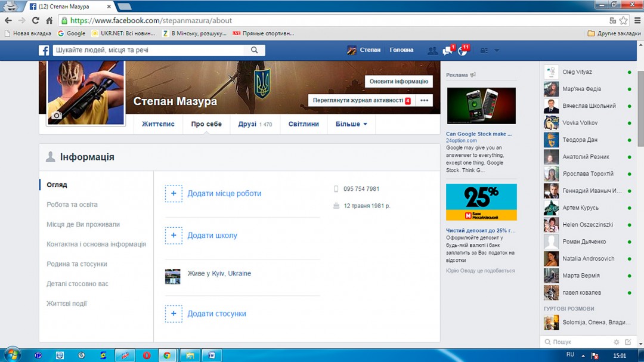Open the friend requests icon

coord(432,51)
